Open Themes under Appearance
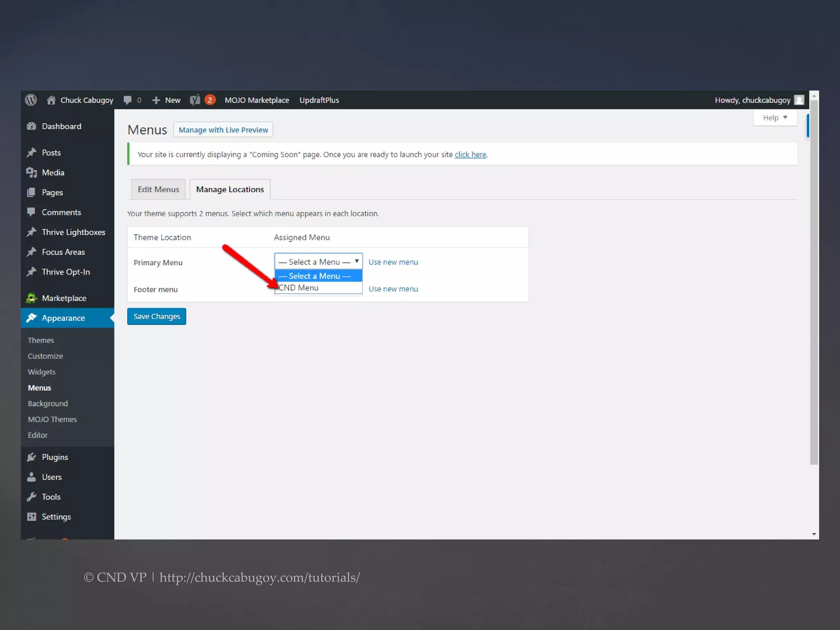 41,340
